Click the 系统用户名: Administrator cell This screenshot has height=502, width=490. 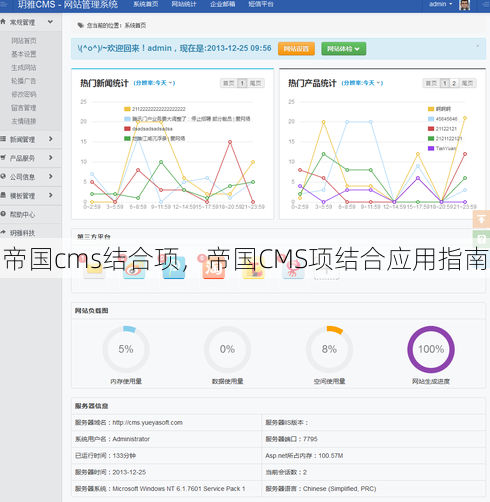pos(166,439)
